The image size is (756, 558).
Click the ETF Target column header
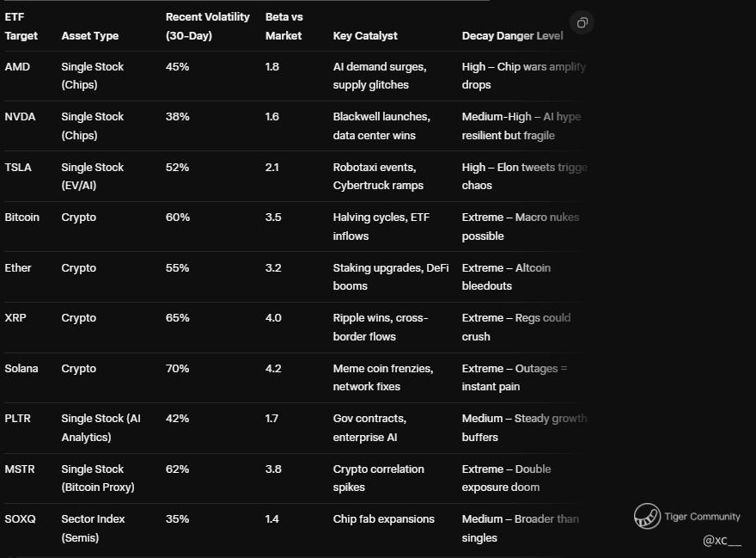[x=21, y=27]
